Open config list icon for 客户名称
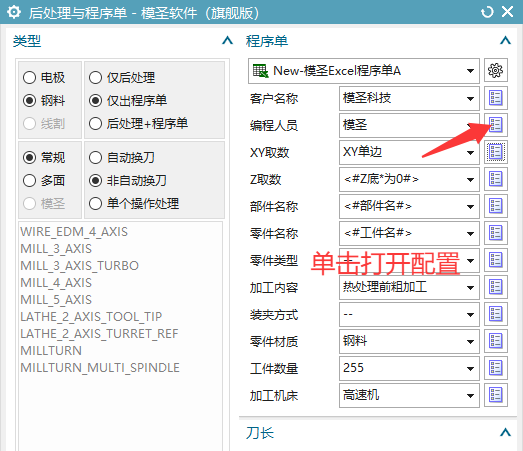 (x=496, y=98)
